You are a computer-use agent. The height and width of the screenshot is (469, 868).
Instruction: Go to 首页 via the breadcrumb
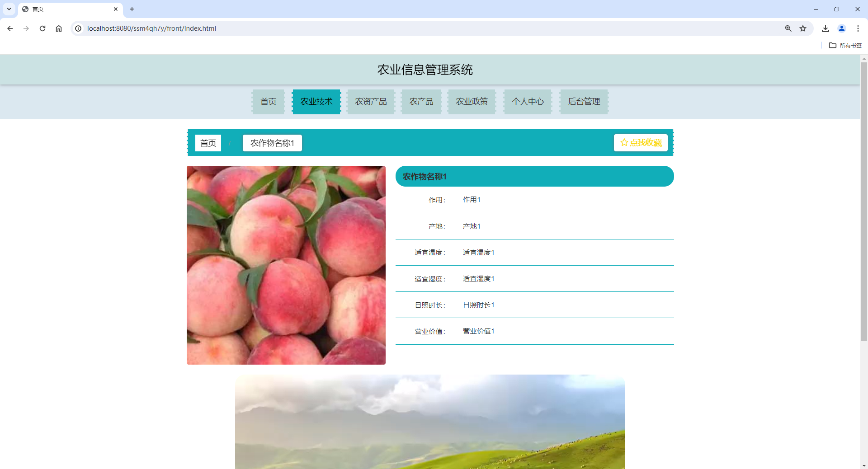coord(208,143)
